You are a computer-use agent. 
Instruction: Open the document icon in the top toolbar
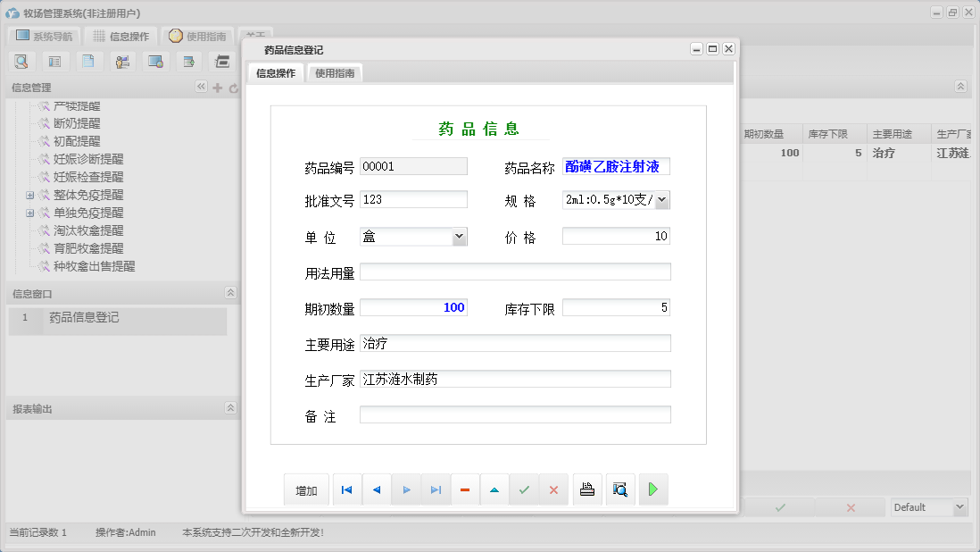[x=87, y=61]
